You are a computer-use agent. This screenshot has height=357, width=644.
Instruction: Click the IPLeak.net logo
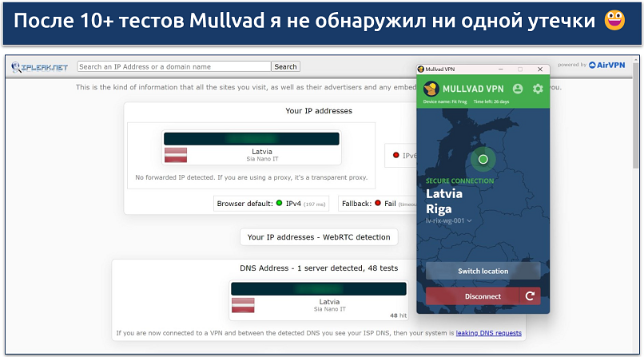pos(39,67)
